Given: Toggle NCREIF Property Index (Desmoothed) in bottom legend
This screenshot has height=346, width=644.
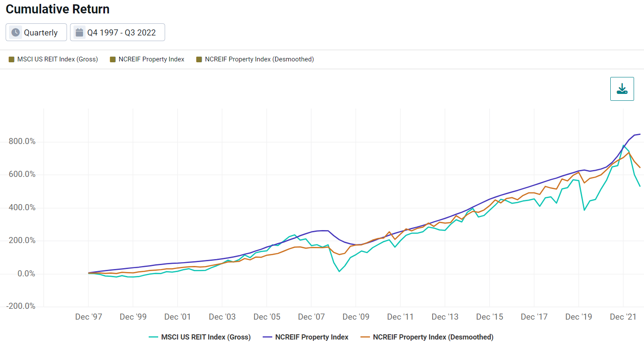Looking at the screenshot, I should coord(427,337).
